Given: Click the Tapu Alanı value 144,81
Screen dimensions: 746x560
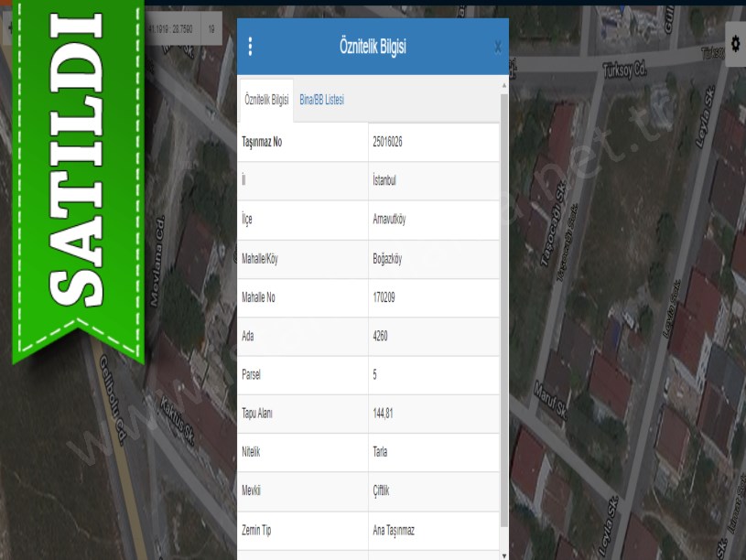Looking at the screenshot, I should (383, 414).
